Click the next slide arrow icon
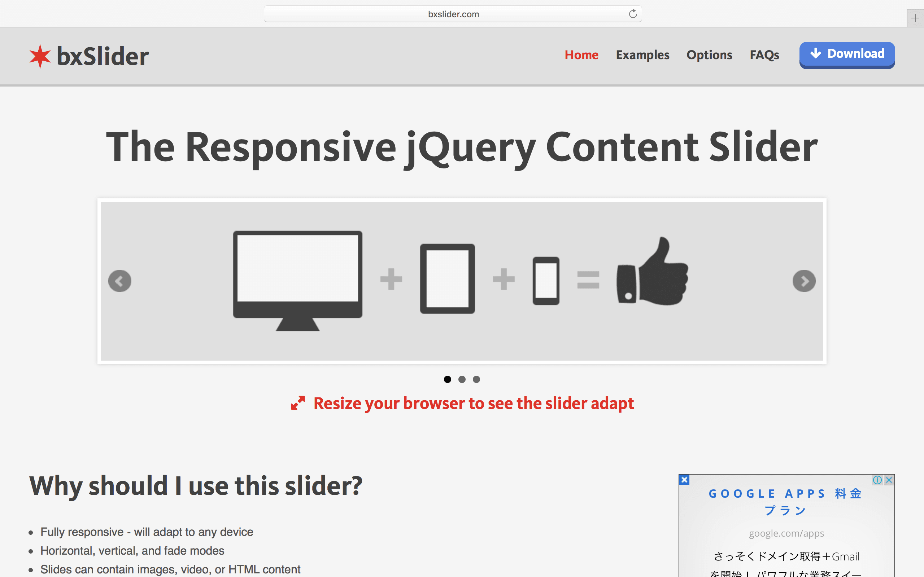Viewport: 924px width, 577px height. 805,281
